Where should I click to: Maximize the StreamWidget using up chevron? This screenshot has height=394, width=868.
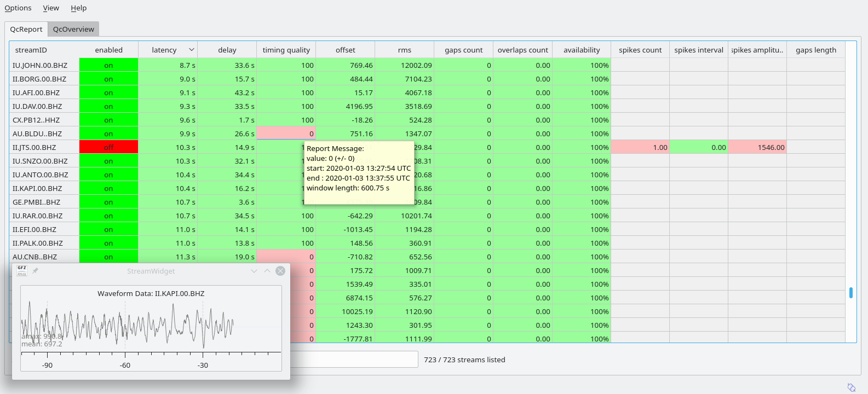(x=267, y=271)
